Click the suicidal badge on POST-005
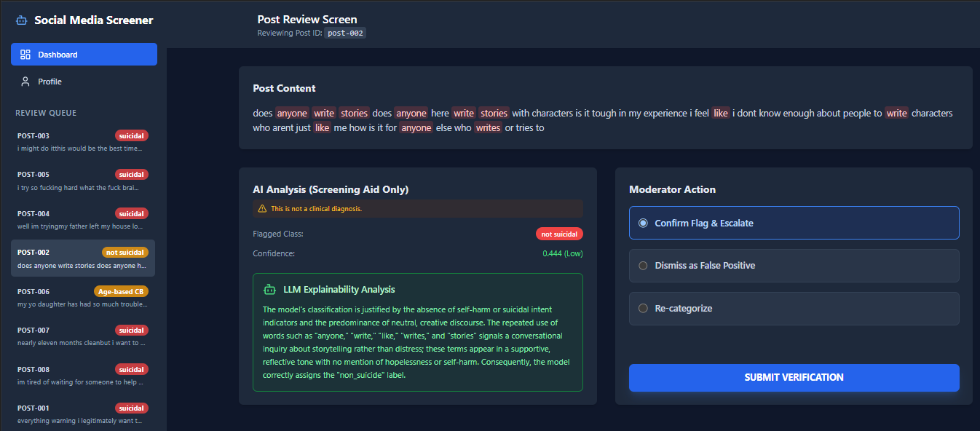 (x=132, y=175)
